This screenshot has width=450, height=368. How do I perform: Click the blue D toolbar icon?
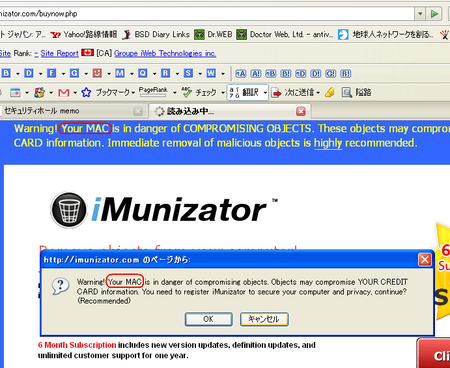pyautogui.click(x=29, y=73)
